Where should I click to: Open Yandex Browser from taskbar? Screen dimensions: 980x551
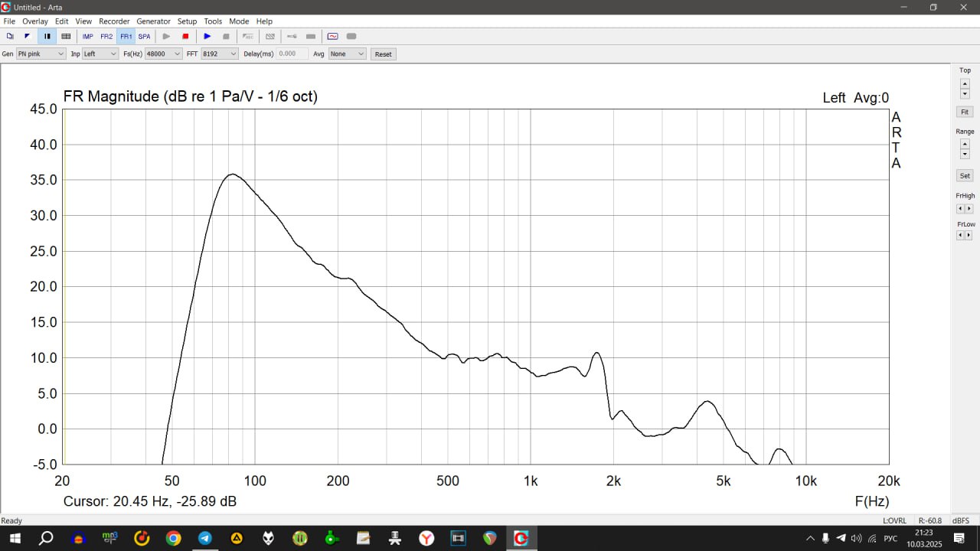[x=426, y=539]
